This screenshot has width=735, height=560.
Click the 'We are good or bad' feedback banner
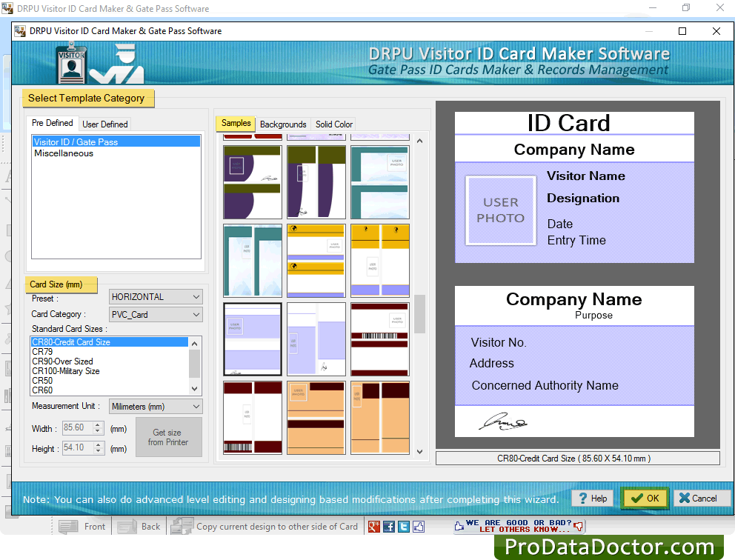click(519, 526)
